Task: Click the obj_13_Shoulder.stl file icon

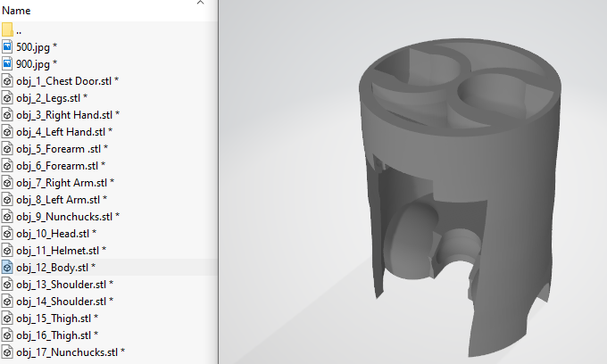Action: [x=7, y=285]
